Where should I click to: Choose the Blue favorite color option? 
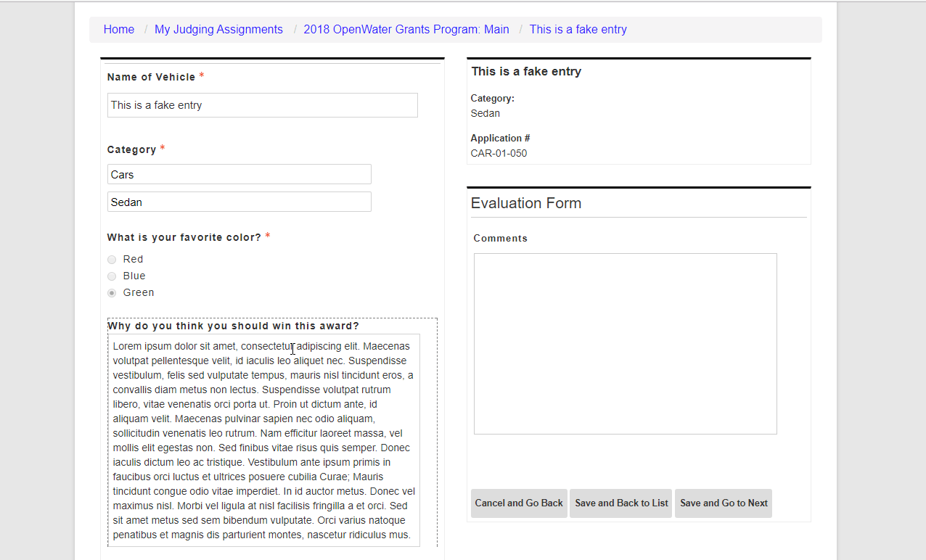tap(112, 276)
